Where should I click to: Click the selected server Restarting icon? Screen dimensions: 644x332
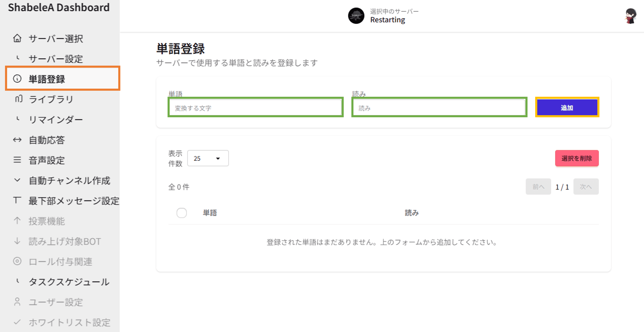[356, 16]
